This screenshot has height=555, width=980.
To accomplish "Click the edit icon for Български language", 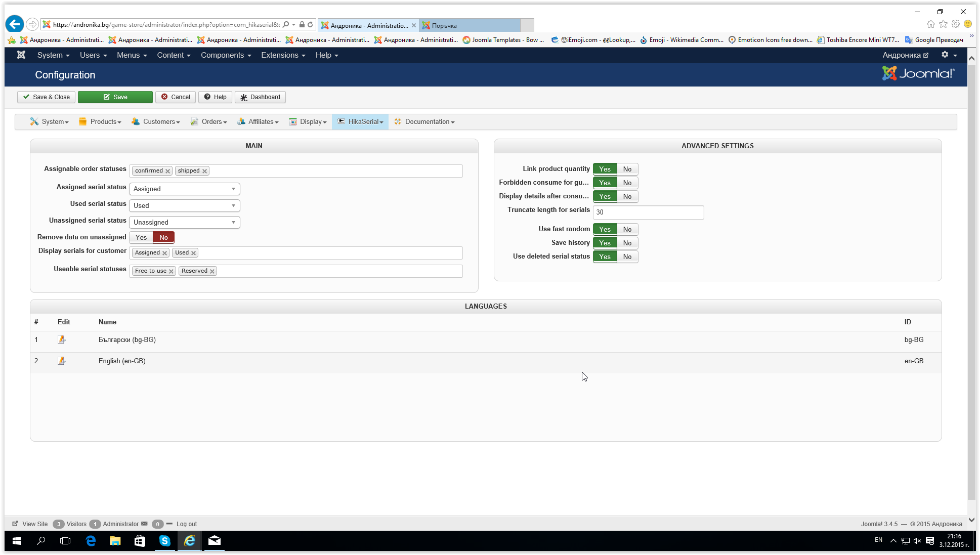I will tap(62, 339).
